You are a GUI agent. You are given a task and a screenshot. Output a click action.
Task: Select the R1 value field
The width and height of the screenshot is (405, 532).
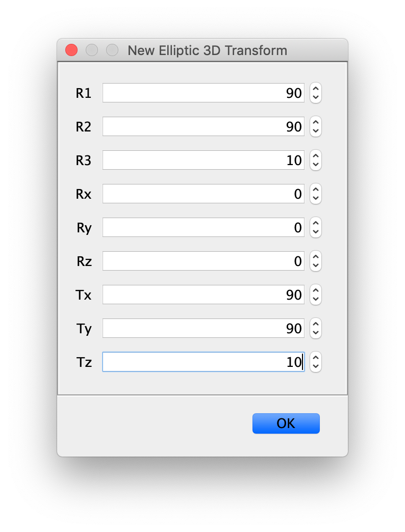[x=203, y=93]
